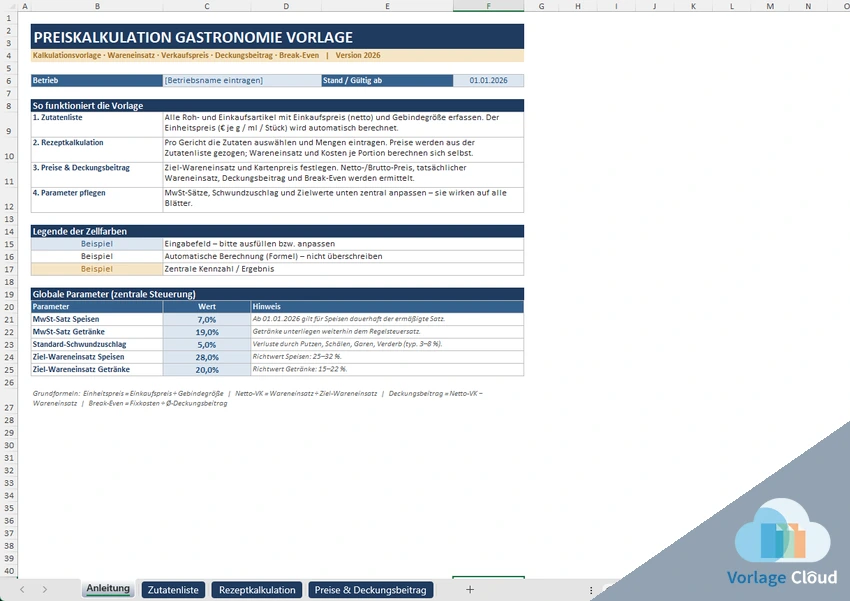Go to next sheet using right arrow
Screen dimensions: 850x601
[44, 589]
